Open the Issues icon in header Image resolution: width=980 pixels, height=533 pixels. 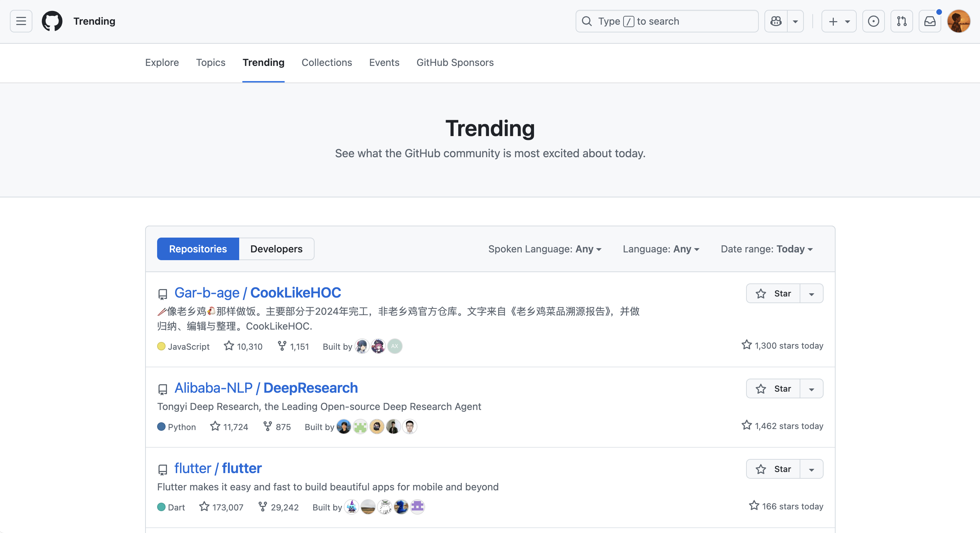pyautogui.click(x=873, y=21)
